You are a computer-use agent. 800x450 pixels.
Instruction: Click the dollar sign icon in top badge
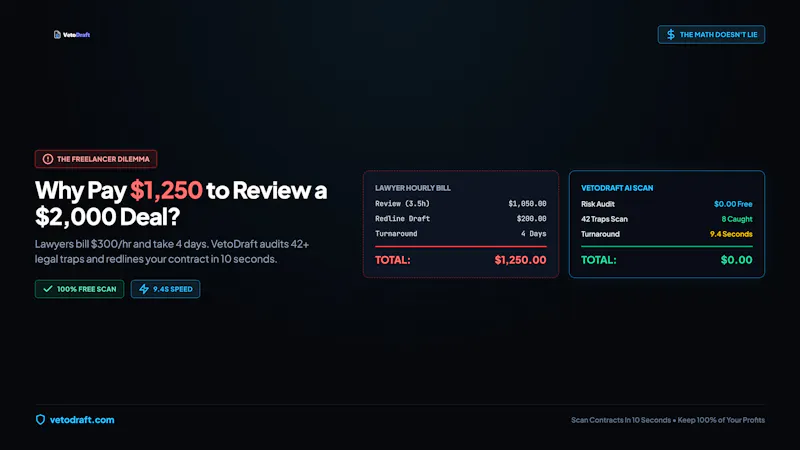point(670,35)
